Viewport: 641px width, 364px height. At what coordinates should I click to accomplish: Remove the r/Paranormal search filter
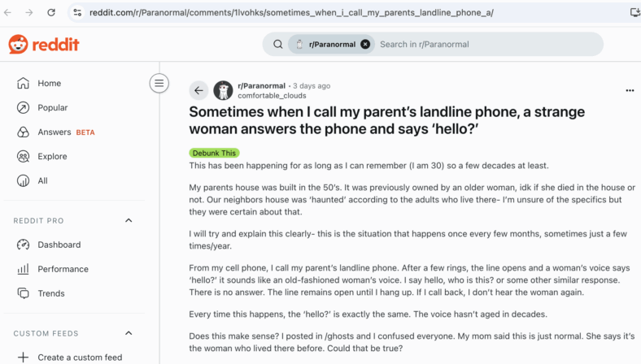(365, 44)
